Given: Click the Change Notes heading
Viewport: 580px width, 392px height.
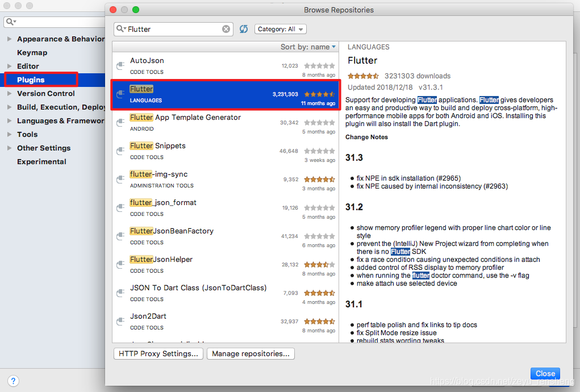Looking at the screenshot, I should click(366, 137).
